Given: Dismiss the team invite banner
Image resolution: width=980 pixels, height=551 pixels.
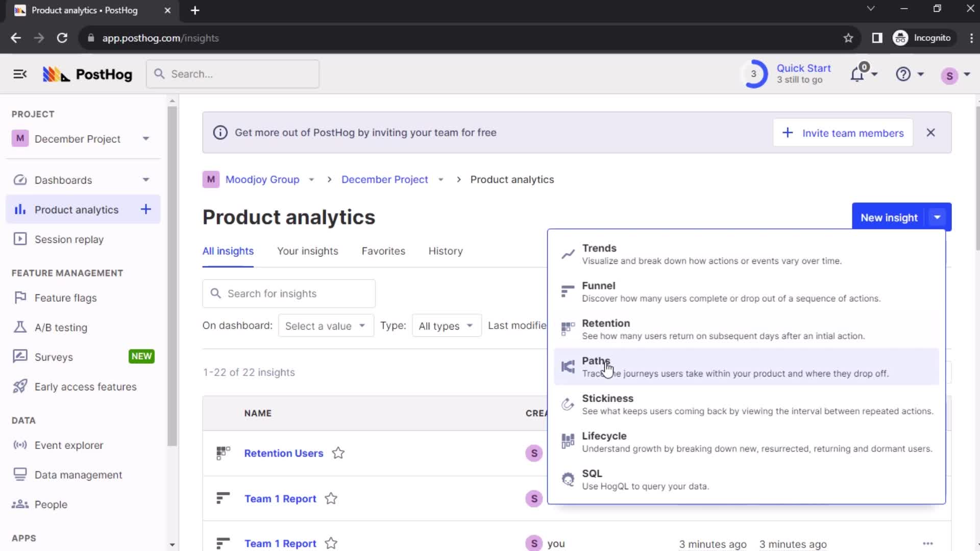Looking at the screenshot, I should tap(931, 133).
